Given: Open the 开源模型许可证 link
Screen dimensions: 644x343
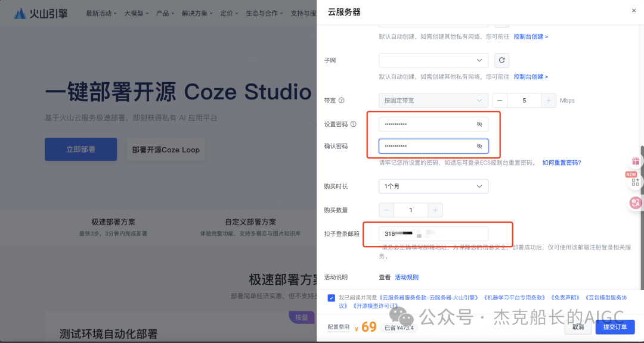Looking at the screenshot, I should tap(376, 306).
